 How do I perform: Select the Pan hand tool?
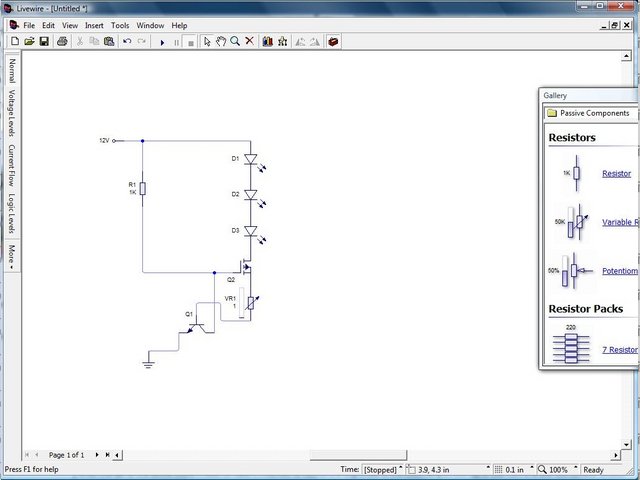pos(220,41)
